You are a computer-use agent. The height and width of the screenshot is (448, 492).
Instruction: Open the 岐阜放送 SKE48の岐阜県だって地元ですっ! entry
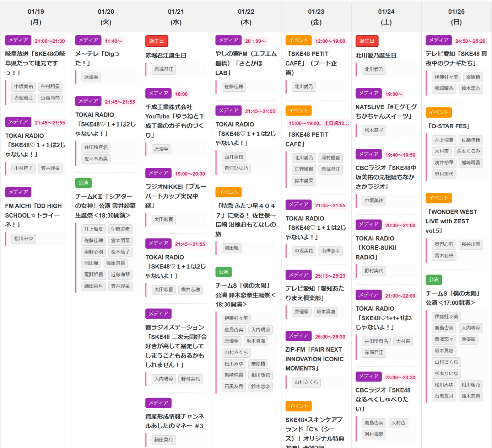click(35, 63)
